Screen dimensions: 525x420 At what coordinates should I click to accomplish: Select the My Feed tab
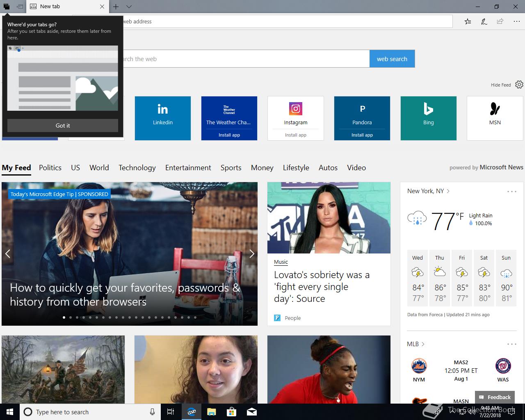point(16,168)
